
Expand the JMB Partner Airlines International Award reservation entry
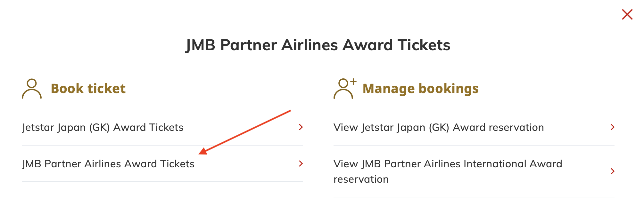click(x=448, y=172)
